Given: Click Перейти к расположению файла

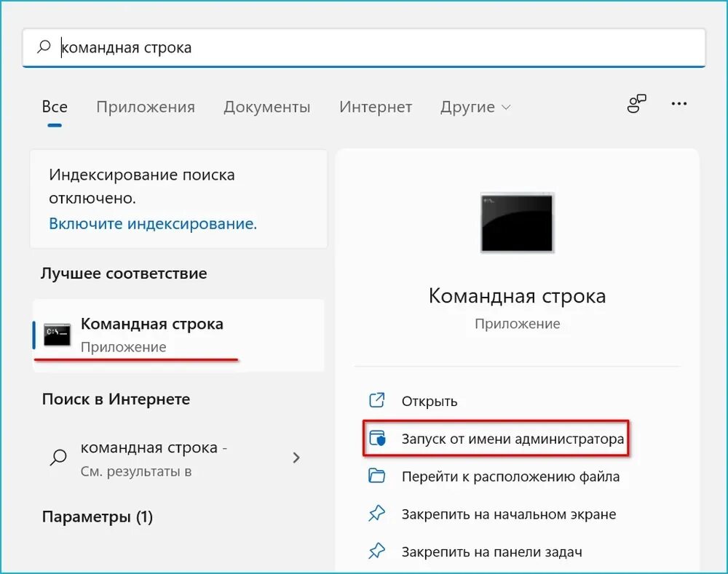Looking at the screenshot, I should point(510,477).
